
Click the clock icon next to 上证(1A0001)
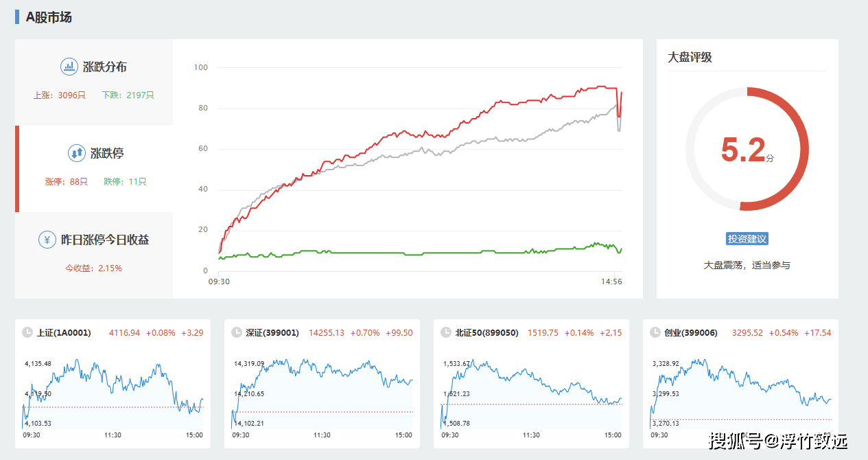[x=27, y=332]
